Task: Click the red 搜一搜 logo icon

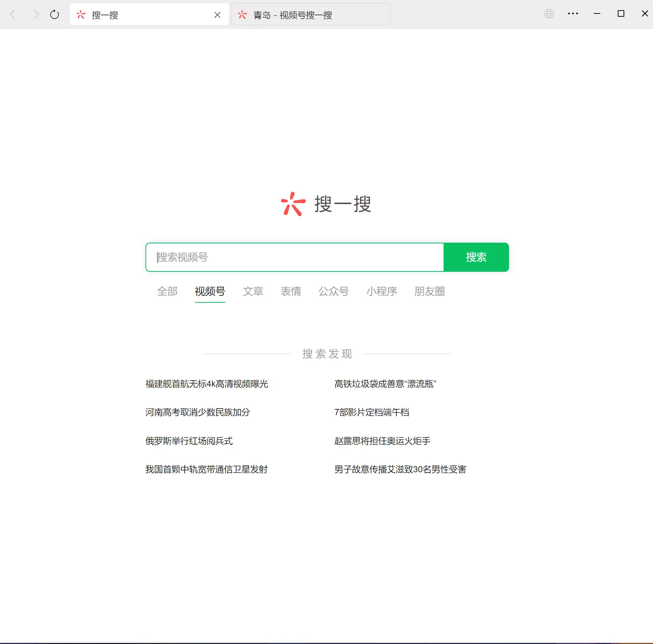Action: (x=293, y=204)
